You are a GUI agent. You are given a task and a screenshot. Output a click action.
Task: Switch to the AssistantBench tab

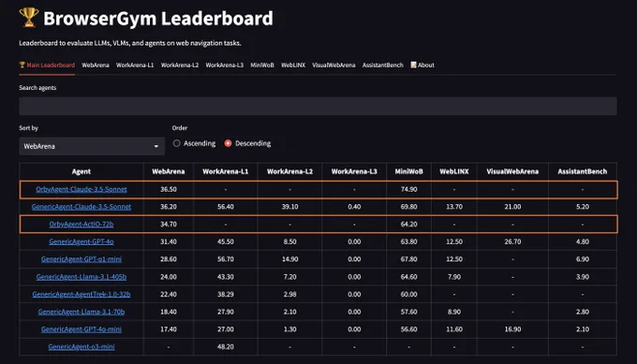click(x=383, y=65)
